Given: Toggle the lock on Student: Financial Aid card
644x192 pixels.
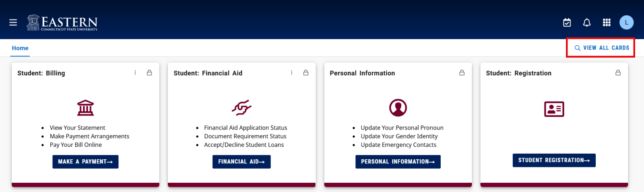Looking at the screenshot, I should click(x=306, y=73).
